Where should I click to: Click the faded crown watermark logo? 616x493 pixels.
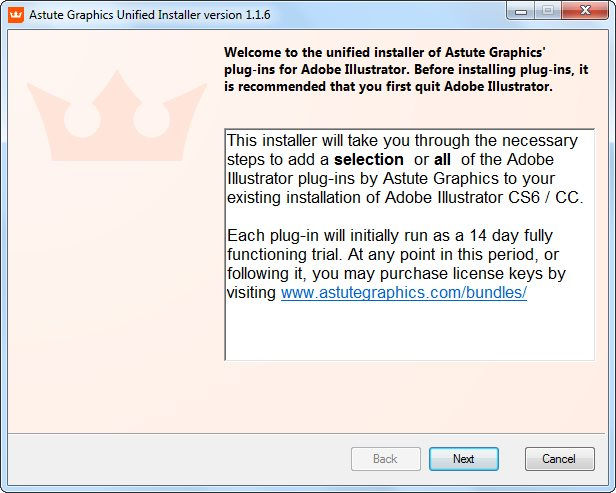click(x=117, y=116)
